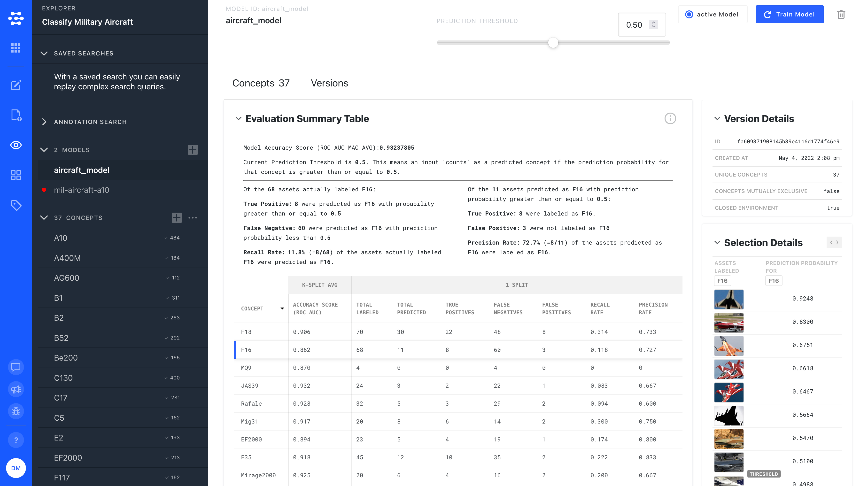Switch to the Versions tab

tap(329, 83)
